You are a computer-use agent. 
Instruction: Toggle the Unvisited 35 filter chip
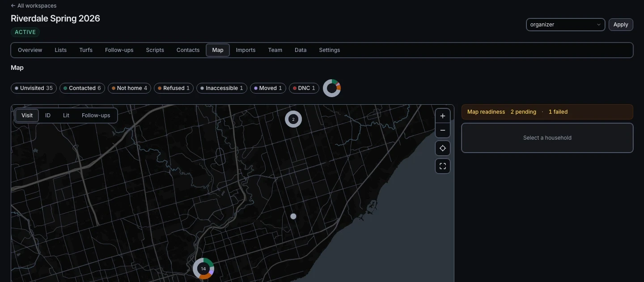(34, 88)
